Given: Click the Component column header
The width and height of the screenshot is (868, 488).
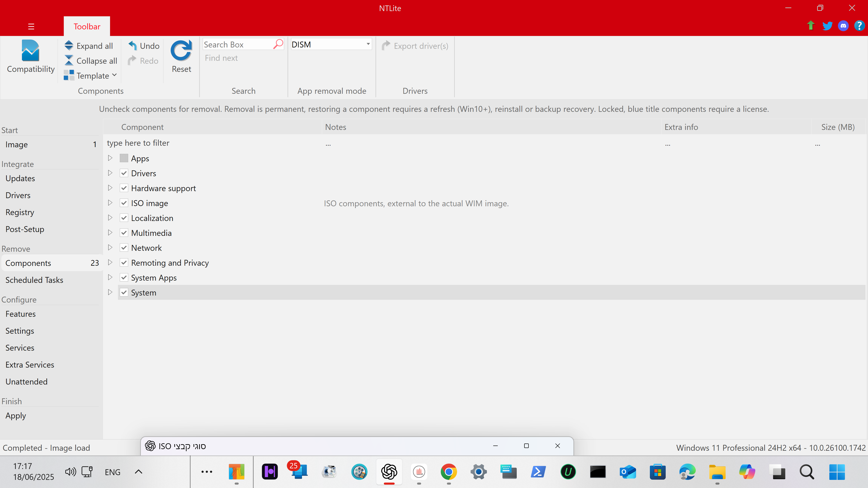Looking at the screenshot, I should pos(212,127).
